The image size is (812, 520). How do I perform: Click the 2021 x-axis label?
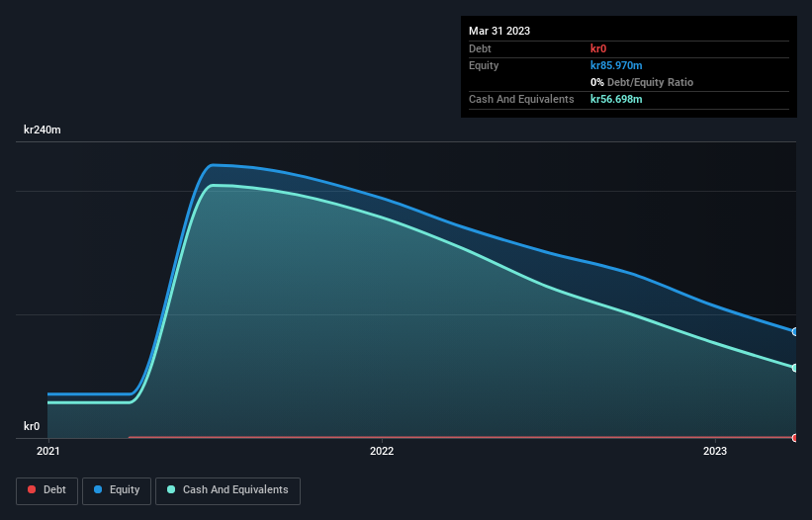[x=48, y=451]
